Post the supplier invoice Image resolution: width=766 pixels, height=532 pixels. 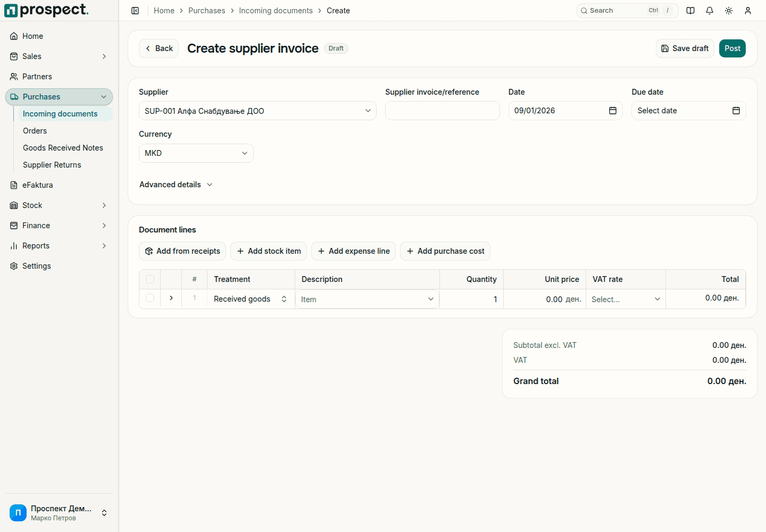point(732,48)
